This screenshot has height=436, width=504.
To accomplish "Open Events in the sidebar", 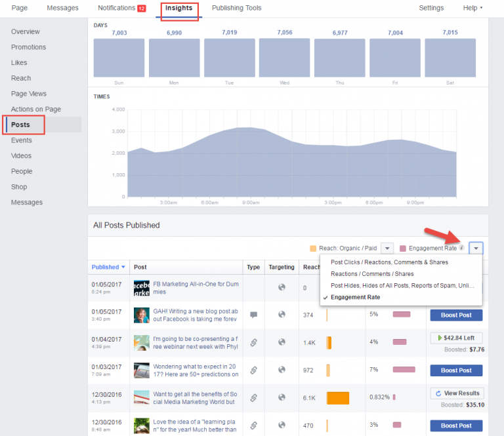I will click(22, 140).
